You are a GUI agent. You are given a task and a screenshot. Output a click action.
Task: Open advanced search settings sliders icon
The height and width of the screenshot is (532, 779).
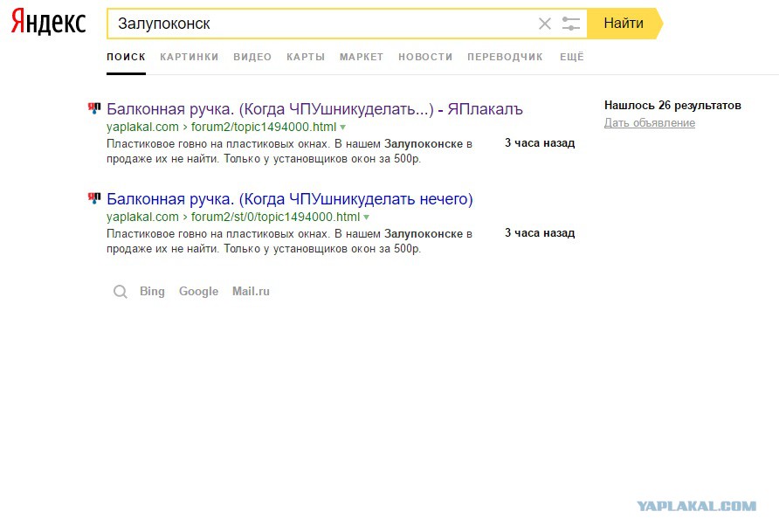click(571, 24)
